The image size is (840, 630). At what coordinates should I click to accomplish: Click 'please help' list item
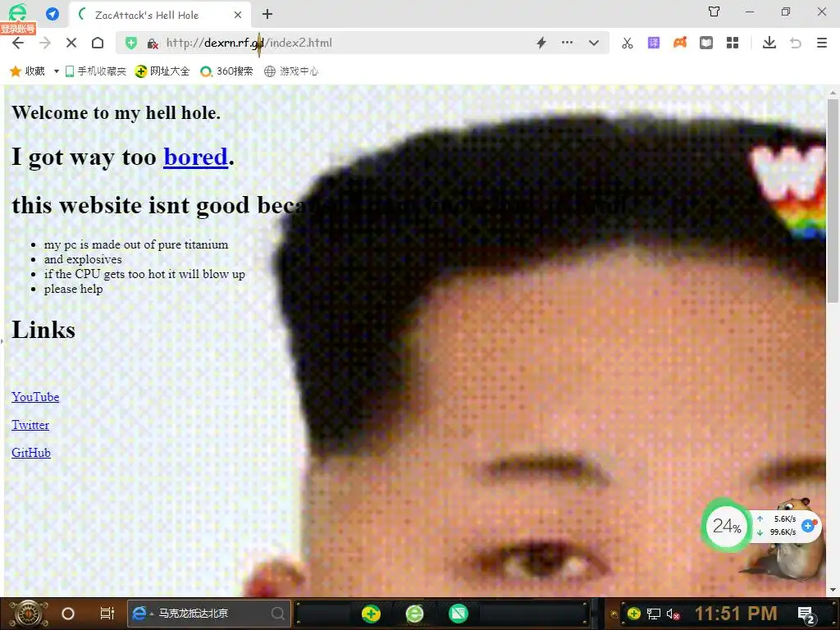pyautogui.click(x=73, y=289)
